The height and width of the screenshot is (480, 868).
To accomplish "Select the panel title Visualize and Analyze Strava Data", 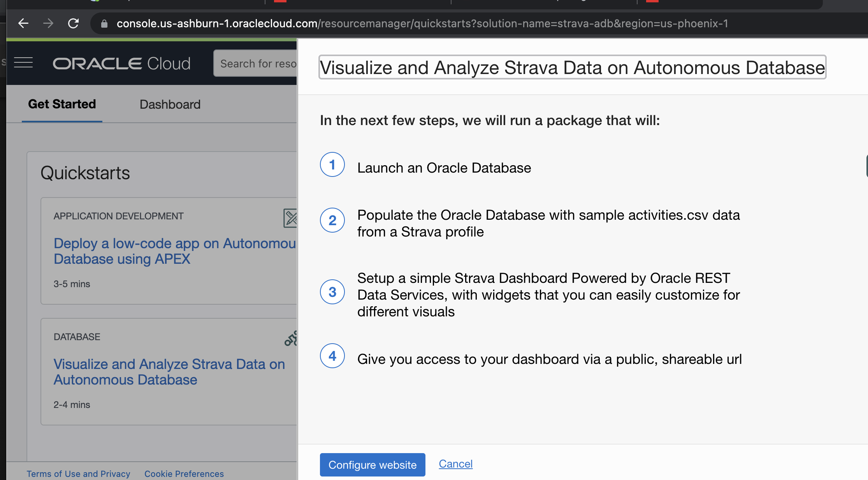I will pyautogui.click(x=572, y=67).
